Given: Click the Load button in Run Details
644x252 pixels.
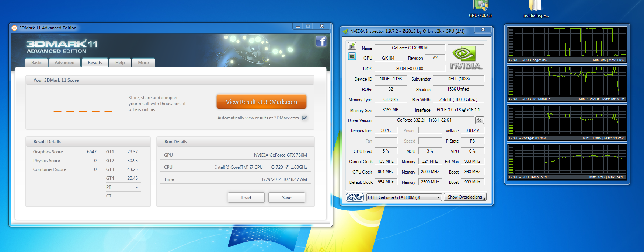Looking at the screenshot, I should coord(246,198).
